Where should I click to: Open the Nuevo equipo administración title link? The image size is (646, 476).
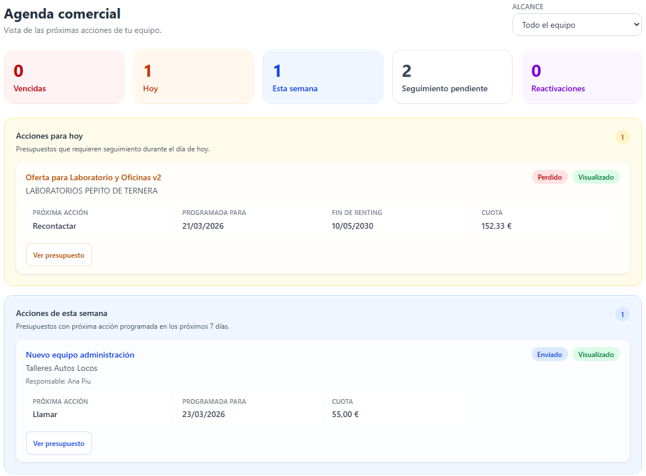click(x=80, y=355)
